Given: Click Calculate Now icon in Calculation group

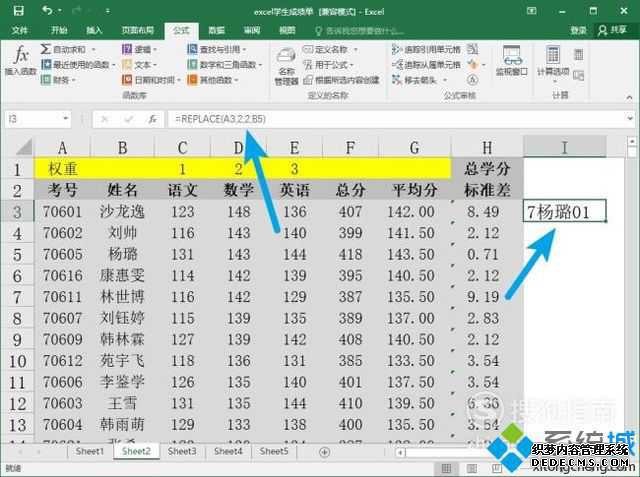Looking at the screenshot, I should tap(578, 54).
